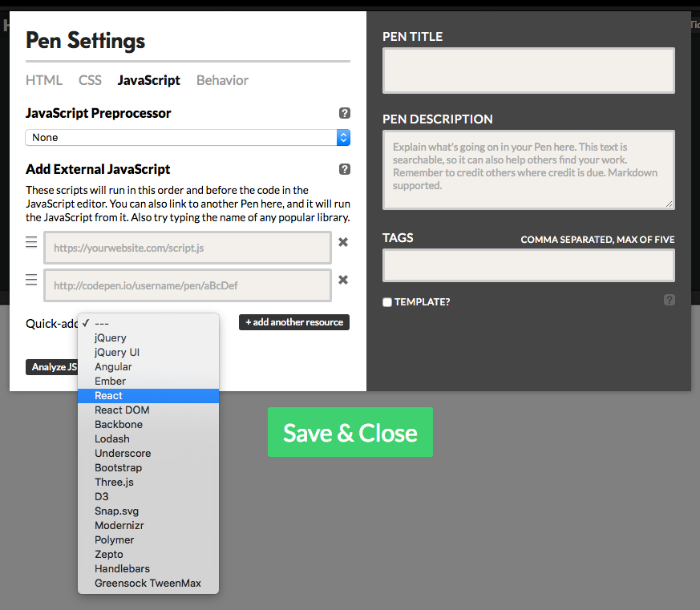The image size is (700, 610).
Task: Open the Template help tooltip
Action: 669,300
